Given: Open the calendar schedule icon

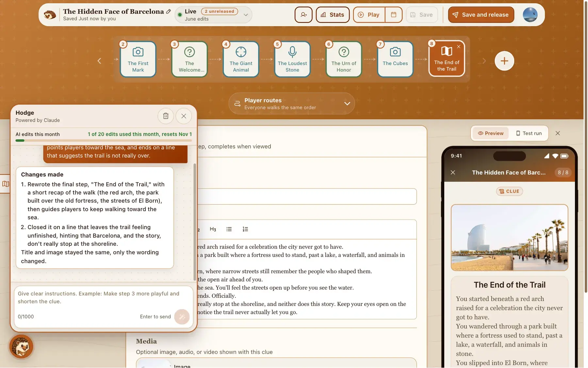Looking at the screenshot, I should (x=394, y=15).
